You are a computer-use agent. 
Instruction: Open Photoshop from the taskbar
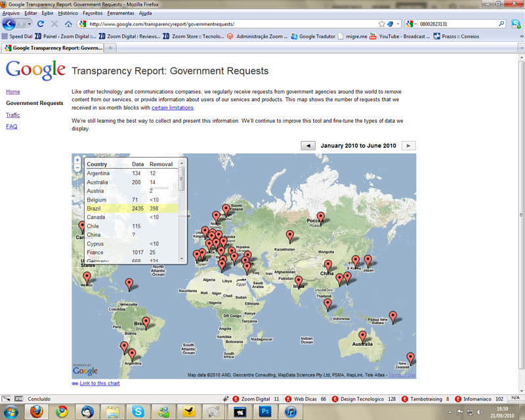265,411
